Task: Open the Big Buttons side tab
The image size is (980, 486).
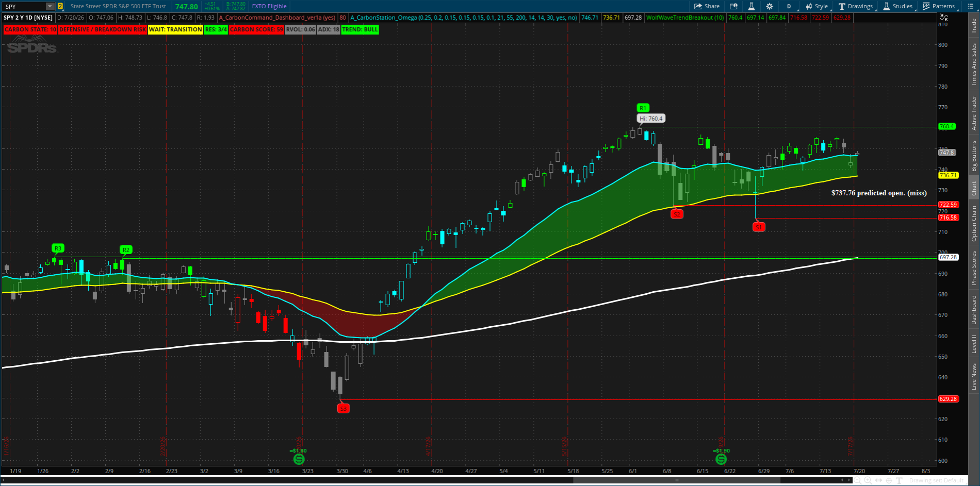Action: click(x=974, y=156)
